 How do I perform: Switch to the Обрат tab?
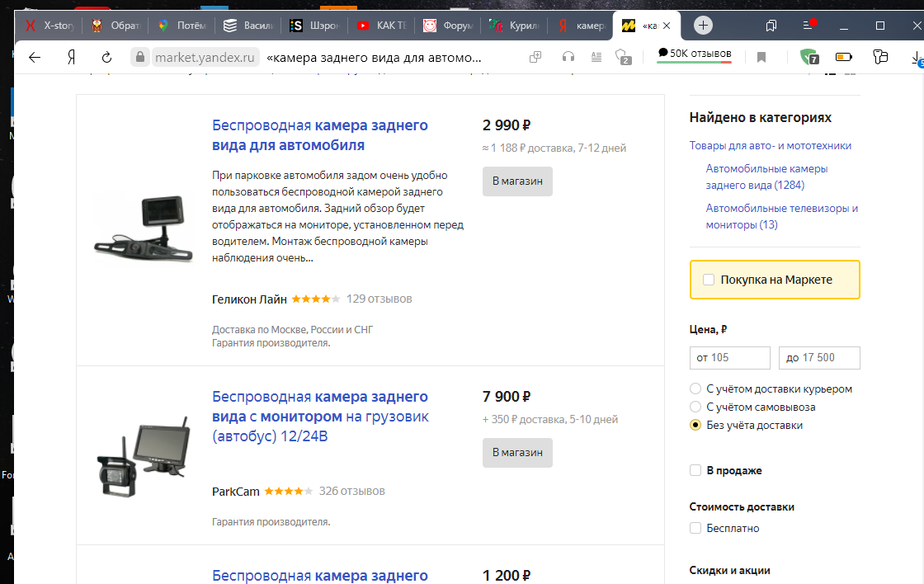point(115,26)
